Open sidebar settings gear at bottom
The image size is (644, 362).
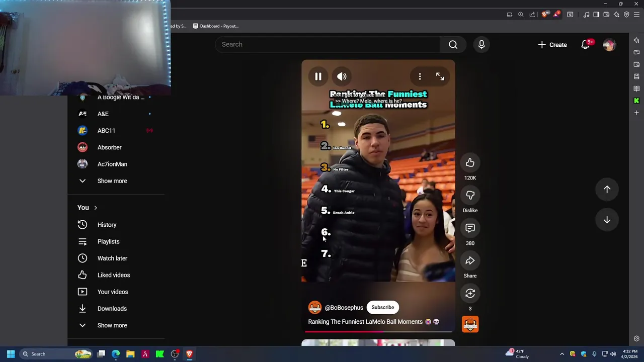coord(636,339)
